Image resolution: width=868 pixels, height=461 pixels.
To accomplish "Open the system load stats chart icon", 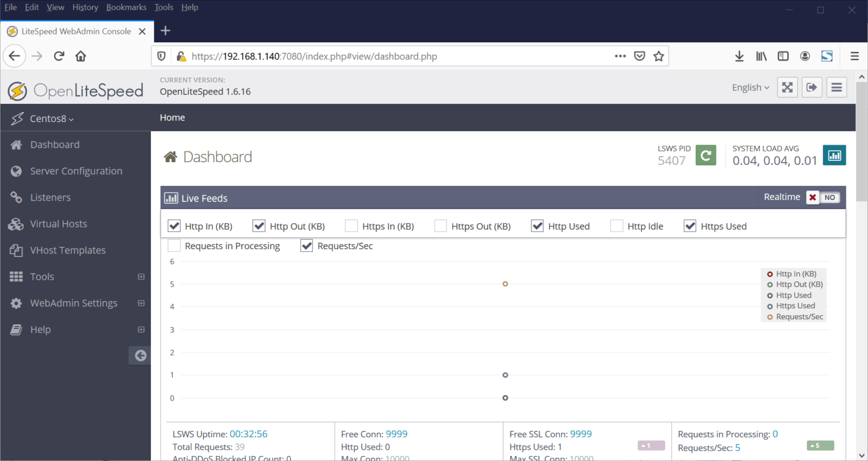I will [834, 155].
